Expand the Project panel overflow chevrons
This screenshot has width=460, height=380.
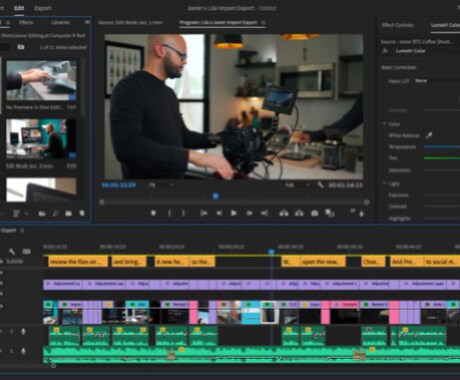[x=87, y=22]
